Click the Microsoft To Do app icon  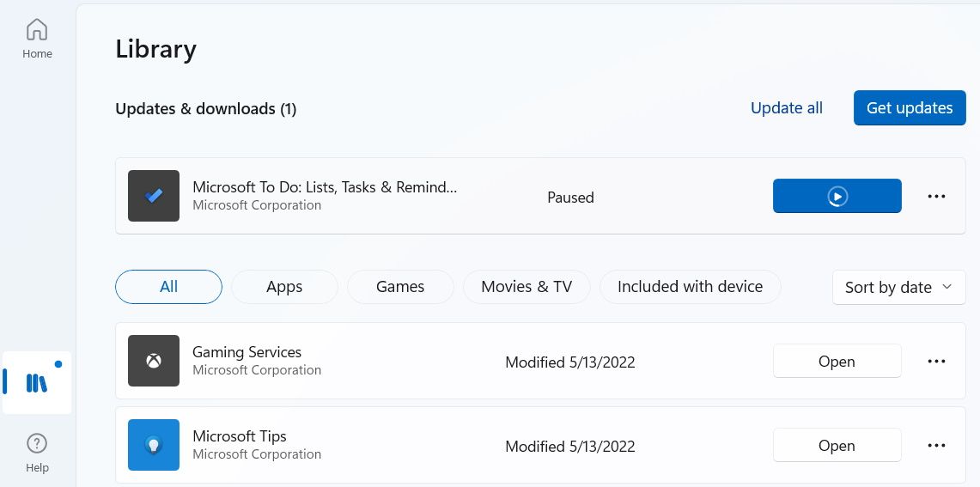click(154, 196)
